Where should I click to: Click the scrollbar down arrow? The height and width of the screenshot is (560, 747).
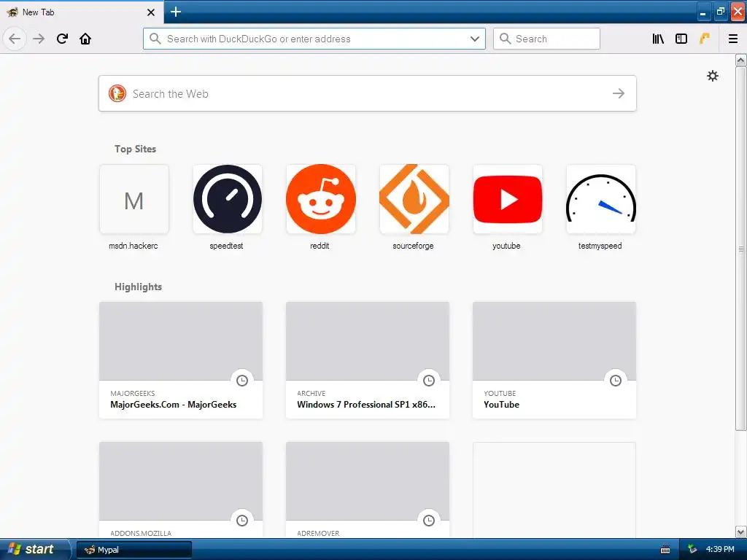pos(740,532)
